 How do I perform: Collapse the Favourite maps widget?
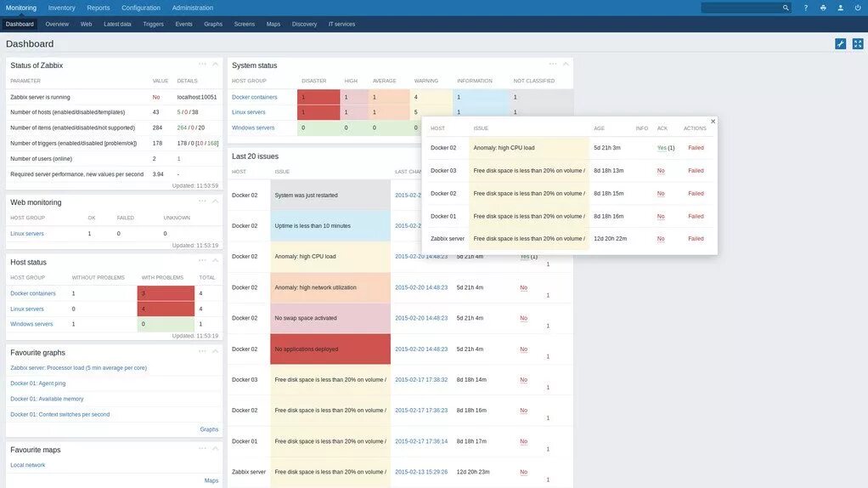coord(216,449)
